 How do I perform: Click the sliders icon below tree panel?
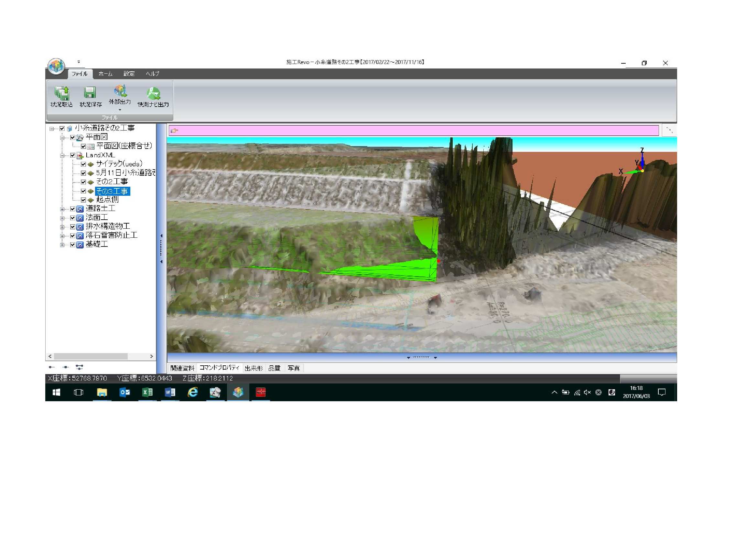pyautogui.click(x=79, y=367)
